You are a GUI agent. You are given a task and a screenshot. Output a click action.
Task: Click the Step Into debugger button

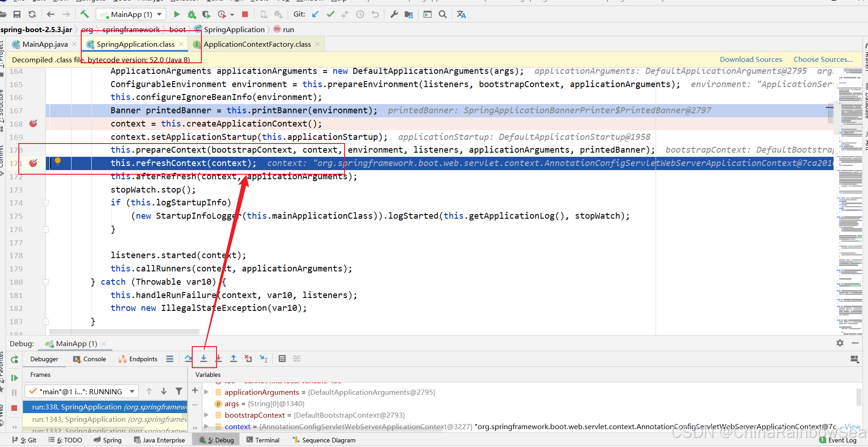(204, 359)
